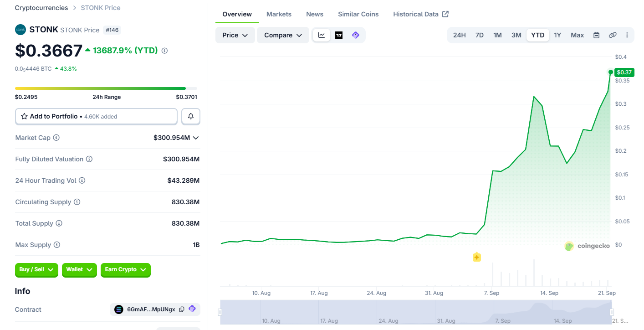This screenshot has height=330, width=644.
Task: Select the 7D time range
Action: 480,35
